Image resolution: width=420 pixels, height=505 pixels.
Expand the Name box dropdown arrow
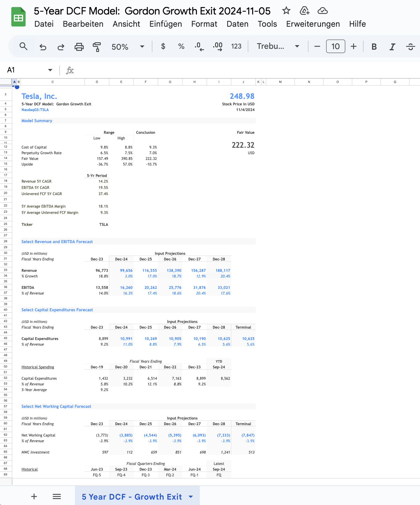tap(50, 70)
